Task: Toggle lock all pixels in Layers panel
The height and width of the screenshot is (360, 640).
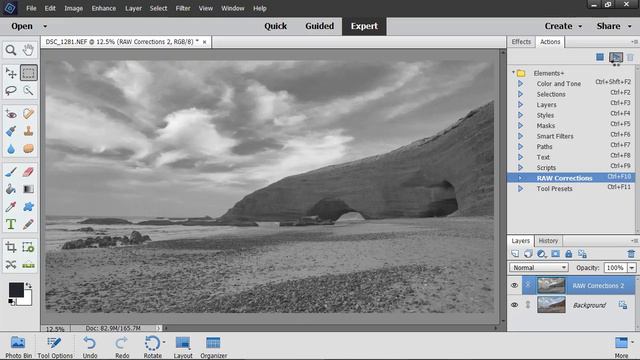Action: (569, 254)
